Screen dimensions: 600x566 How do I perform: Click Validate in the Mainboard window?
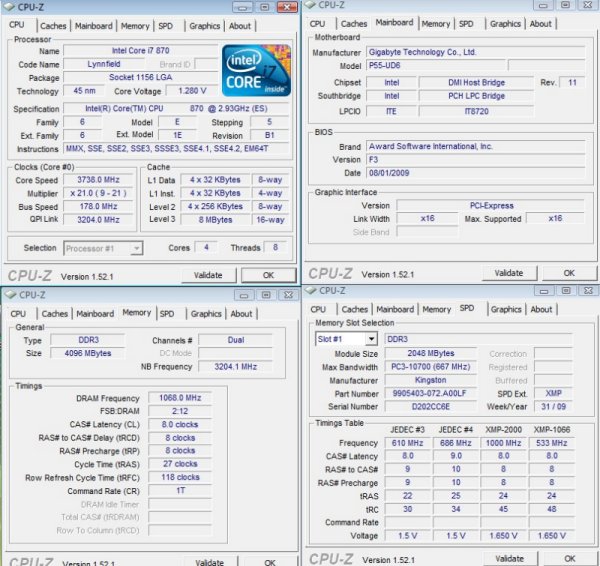(509, 273)
